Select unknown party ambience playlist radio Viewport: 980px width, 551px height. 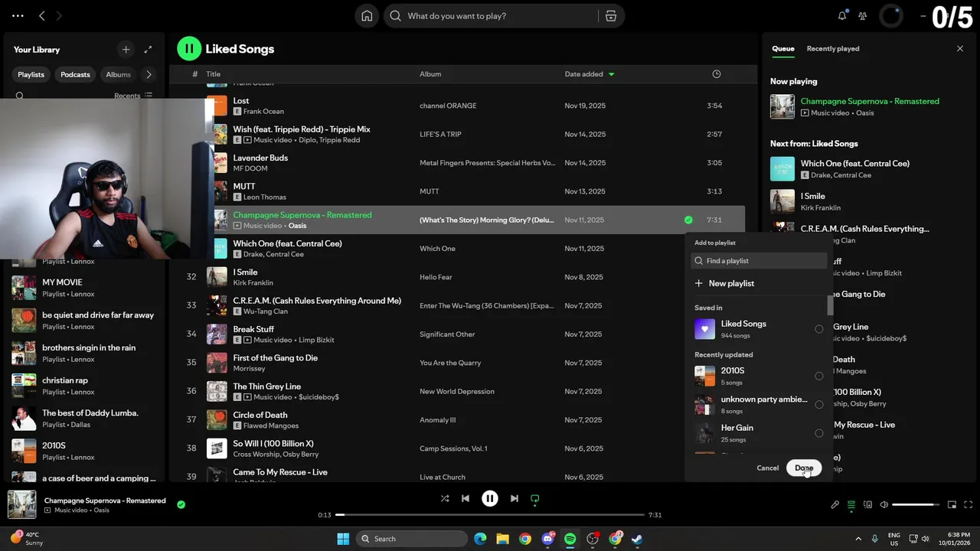tap(819, 404)
